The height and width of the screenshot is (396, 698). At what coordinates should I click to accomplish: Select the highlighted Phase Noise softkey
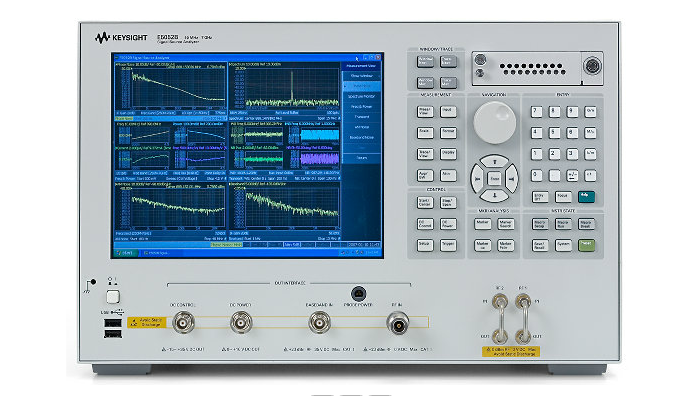tap(361, 86)
